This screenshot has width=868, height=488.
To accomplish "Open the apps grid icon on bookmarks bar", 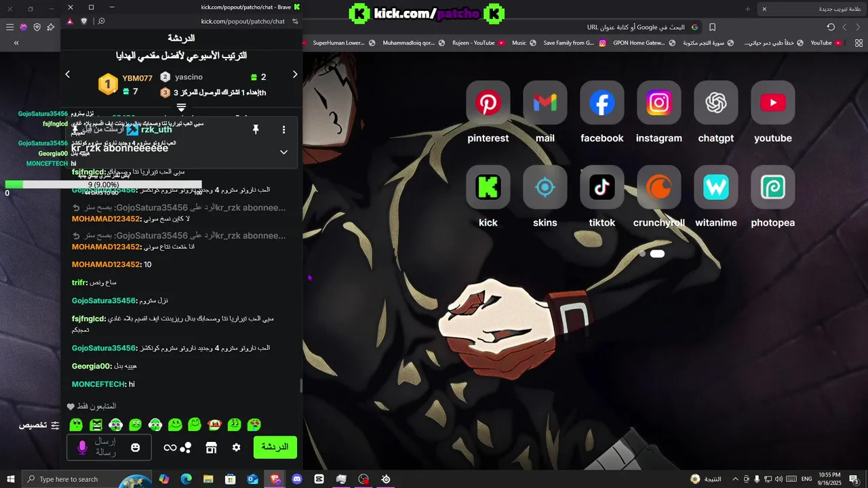I will click(x=859, y=43).
